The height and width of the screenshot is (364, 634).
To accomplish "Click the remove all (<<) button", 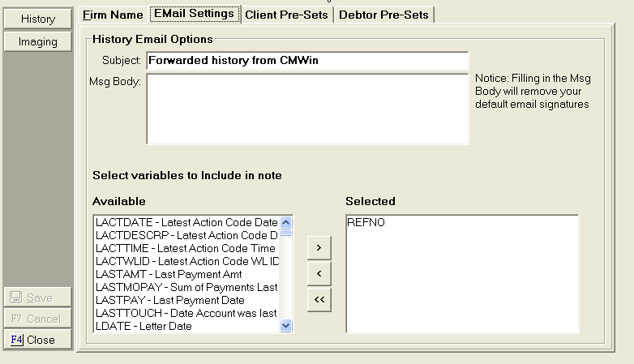I will click(x=319, y=301).
